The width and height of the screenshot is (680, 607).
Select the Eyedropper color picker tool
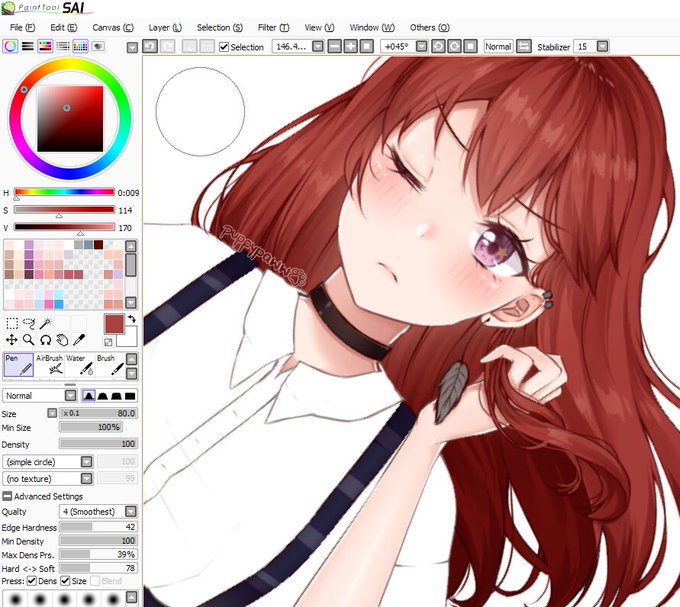pyautogui.click(x=78, y=340)
